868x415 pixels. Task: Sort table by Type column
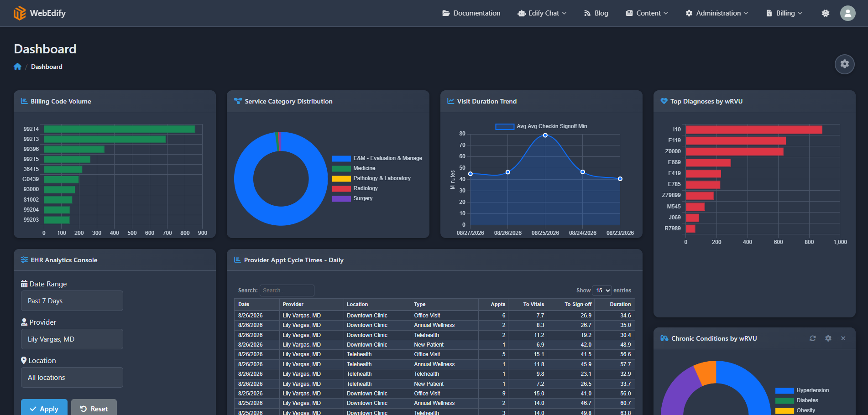[x=444, y=304]
